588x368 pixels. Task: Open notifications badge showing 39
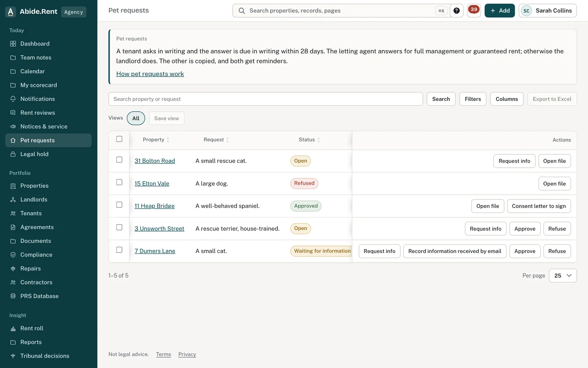[474, 11]
